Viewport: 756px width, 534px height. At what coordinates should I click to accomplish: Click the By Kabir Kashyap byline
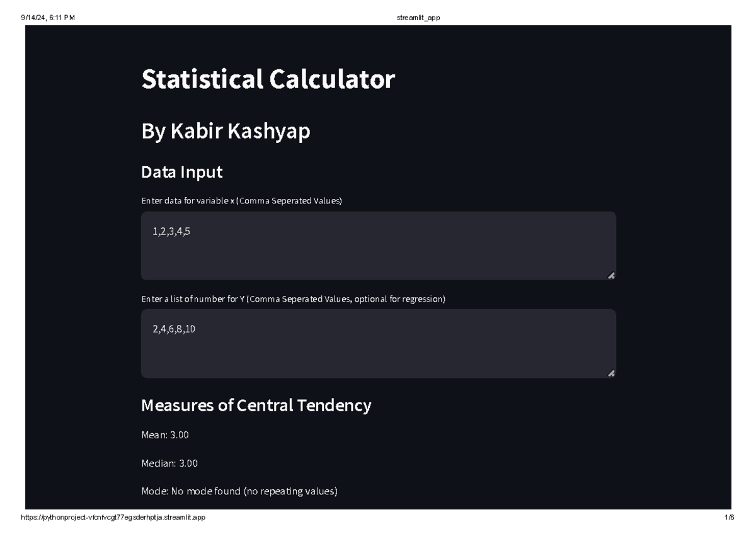(x=226, y=131)
